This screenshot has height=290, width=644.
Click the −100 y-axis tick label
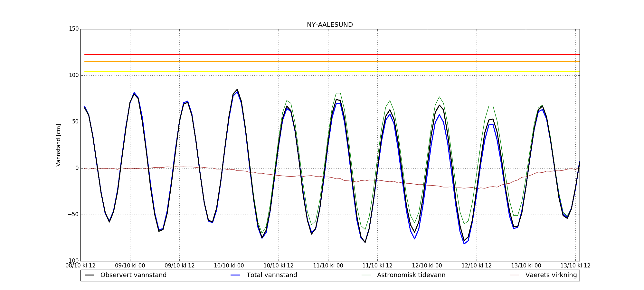[x=72, y=261]
